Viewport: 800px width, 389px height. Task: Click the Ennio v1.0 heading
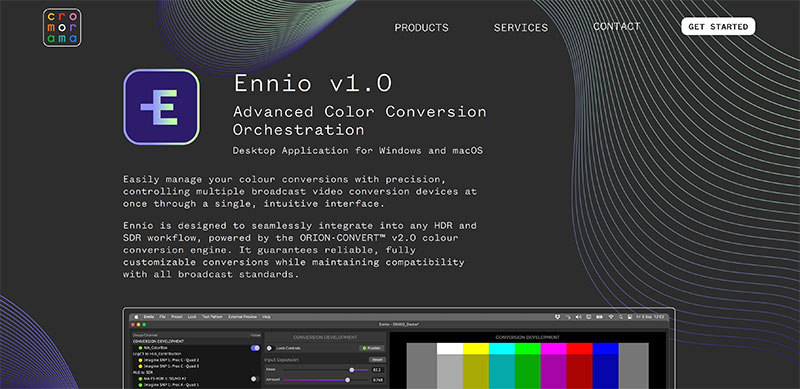(x=313, y=83)
